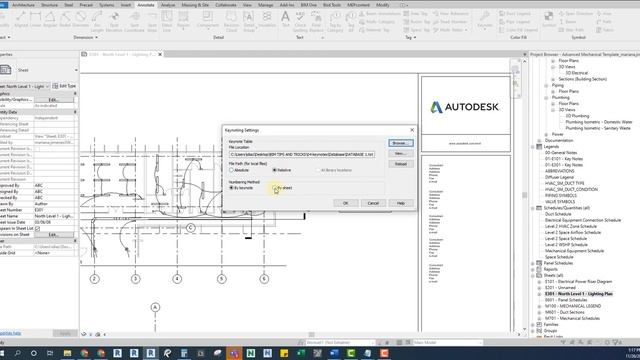Open the Structure ribbon tab
Screen dimensions: 640x360
coord(49,5)
